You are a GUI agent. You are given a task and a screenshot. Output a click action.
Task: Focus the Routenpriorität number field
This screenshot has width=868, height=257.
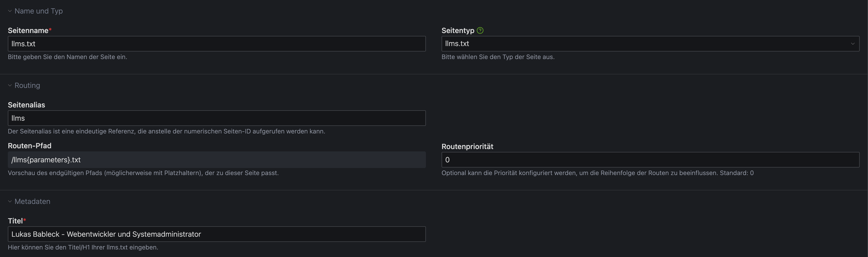pos(650,160)
